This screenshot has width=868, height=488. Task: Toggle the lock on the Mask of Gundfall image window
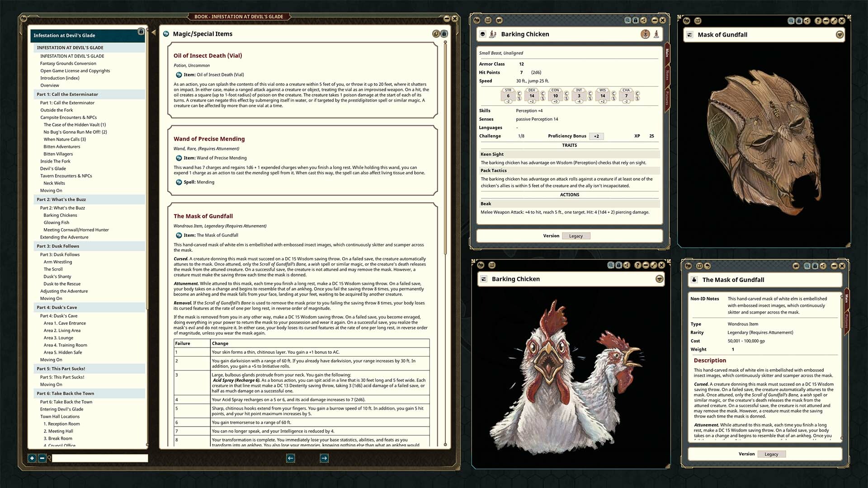point(799,20)
